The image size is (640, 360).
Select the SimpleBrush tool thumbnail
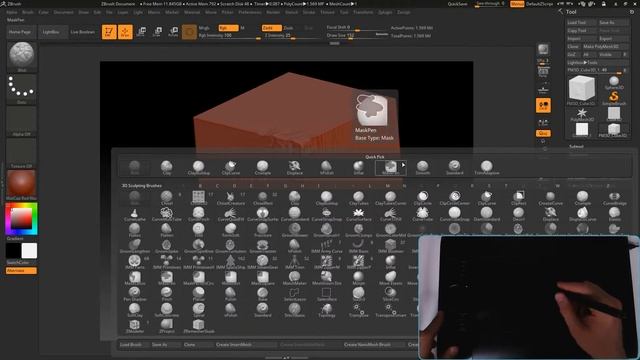pos(614,98)
